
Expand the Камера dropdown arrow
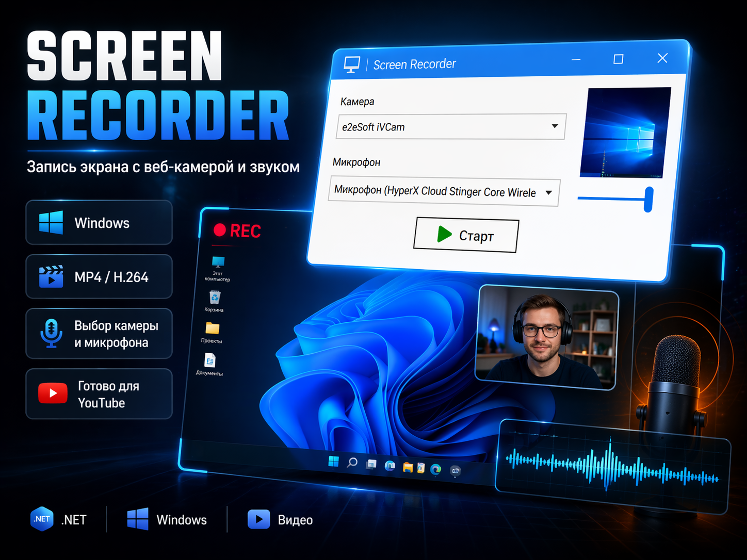point(555,126)
